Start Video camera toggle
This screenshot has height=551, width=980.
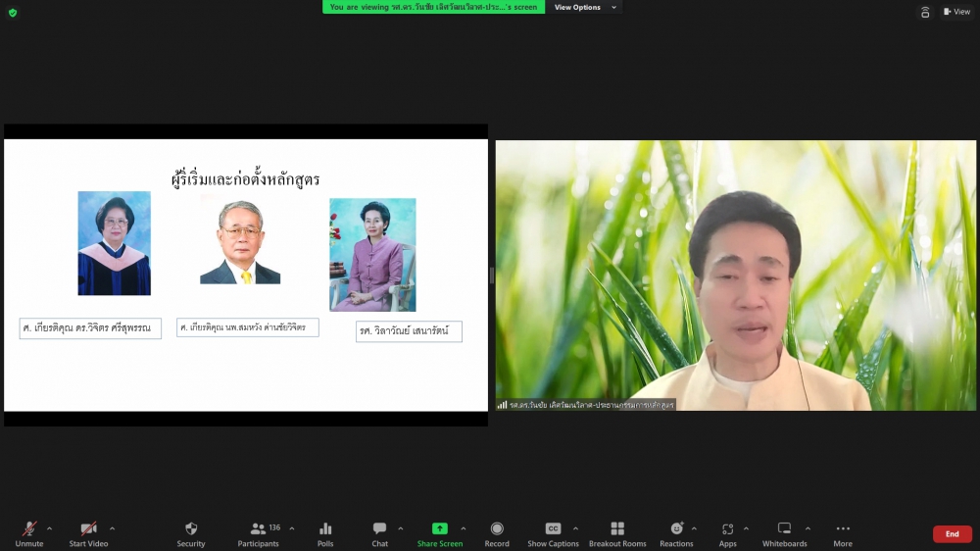coord(88,533)
